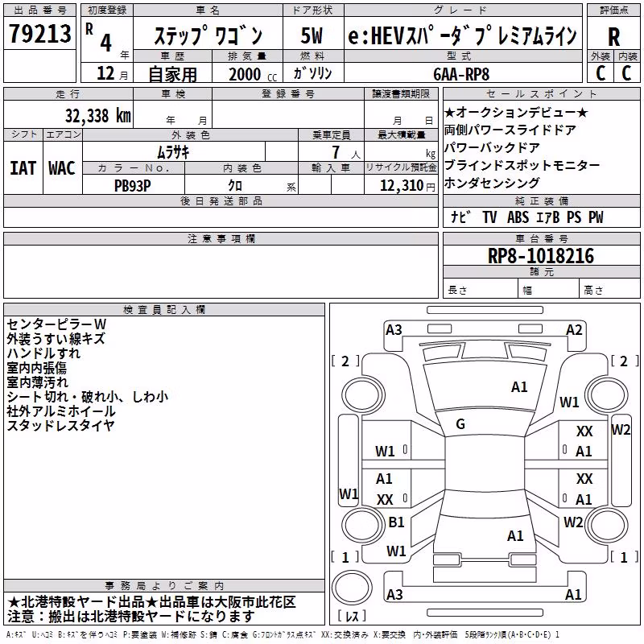The width and height of the screenshot is (644, 644).
Task: Select the 注意事項欄 section header
Action: click(221, 238)
